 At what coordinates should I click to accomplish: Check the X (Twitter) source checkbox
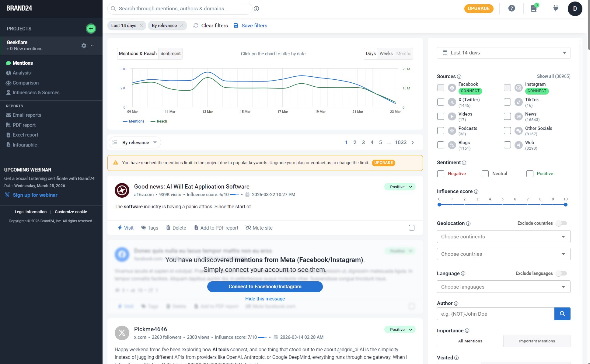click(x=441, y=102)
